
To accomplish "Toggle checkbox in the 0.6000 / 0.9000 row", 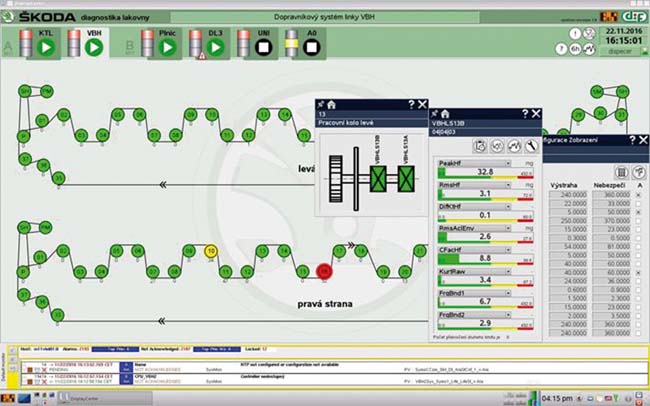I will (639, 290).
